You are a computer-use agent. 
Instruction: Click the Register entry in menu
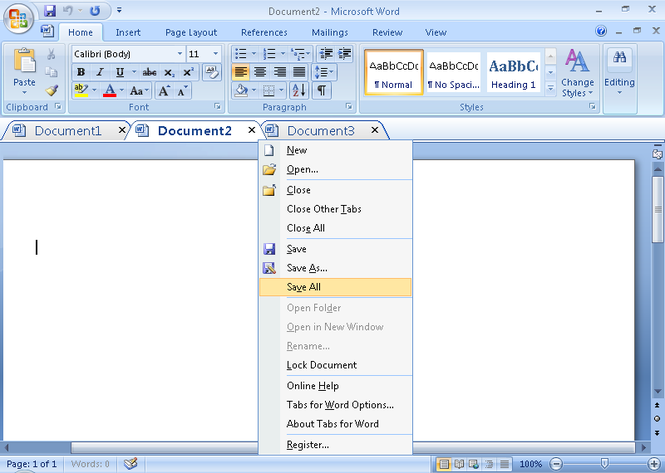(335, 445)
